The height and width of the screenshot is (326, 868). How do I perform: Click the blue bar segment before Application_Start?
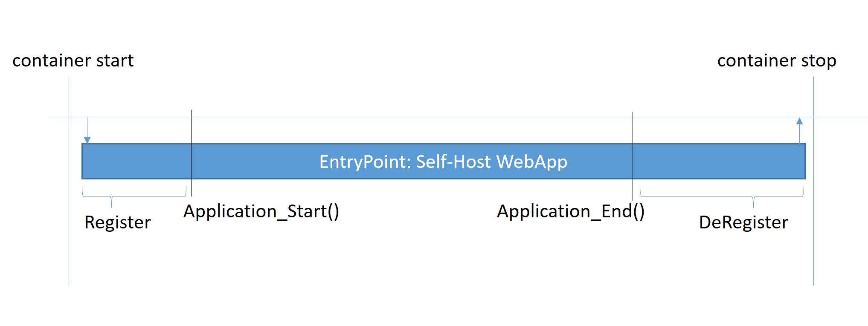coord(136,162)
